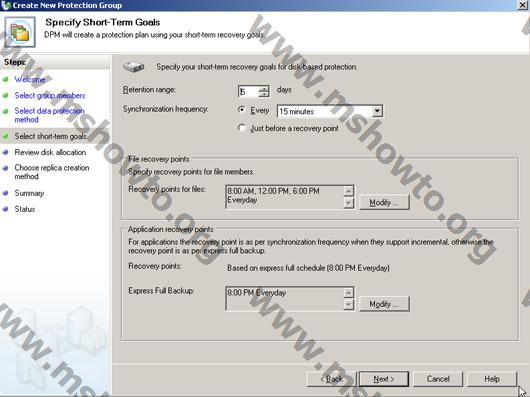Open Select data protection method step

[49, 115]
